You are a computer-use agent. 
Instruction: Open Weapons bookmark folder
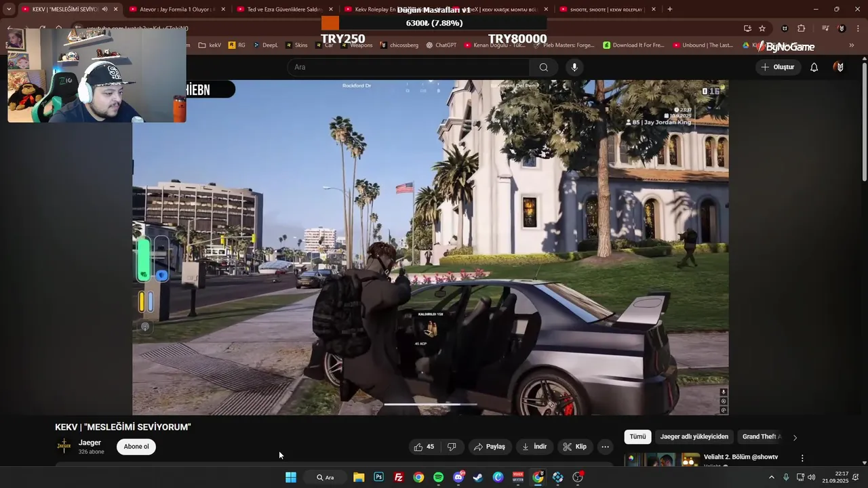pos(357,45)
